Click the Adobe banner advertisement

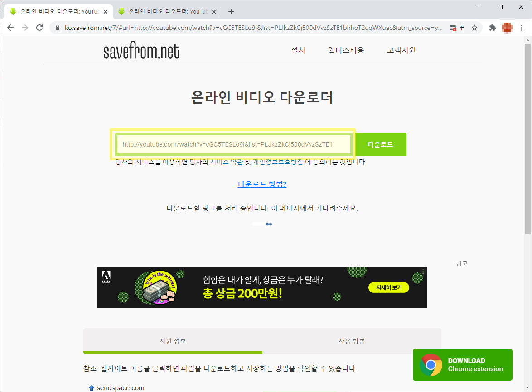coord(262,287)
